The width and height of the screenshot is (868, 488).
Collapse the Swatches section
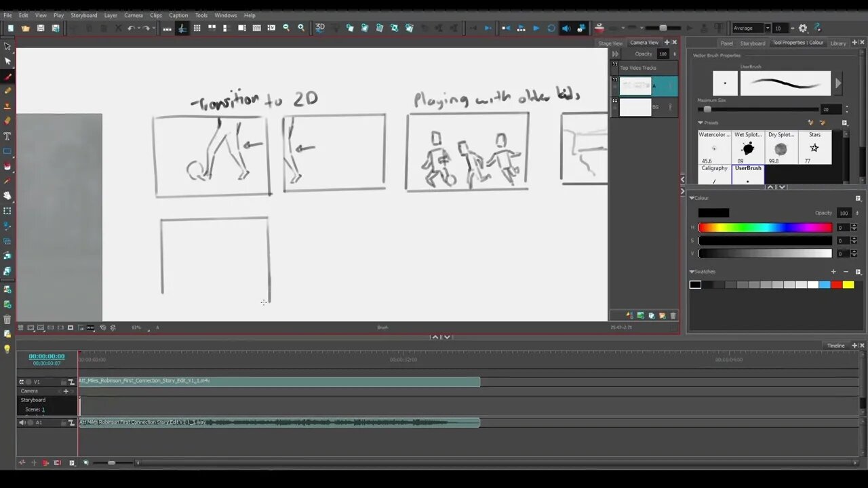click(x=692, y=272)
